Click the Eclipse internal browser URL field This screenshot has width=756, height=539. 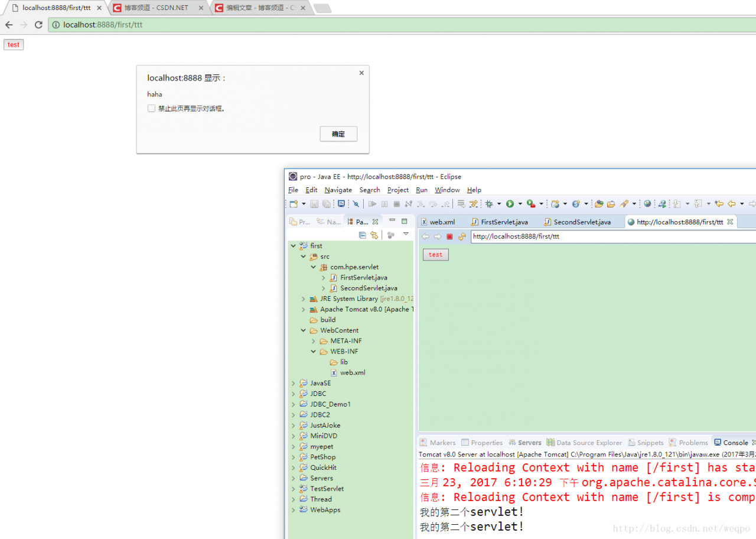point(613,236)
